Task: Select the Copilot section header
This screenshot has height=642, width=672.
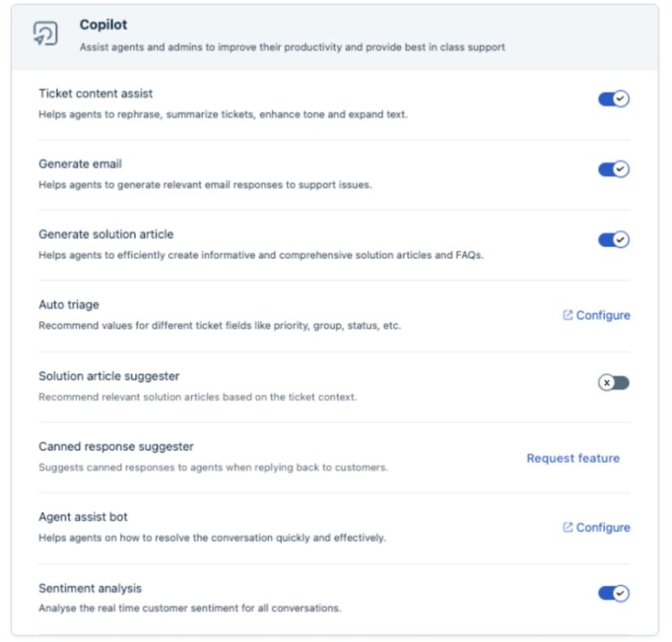Action: coord(102,25)
